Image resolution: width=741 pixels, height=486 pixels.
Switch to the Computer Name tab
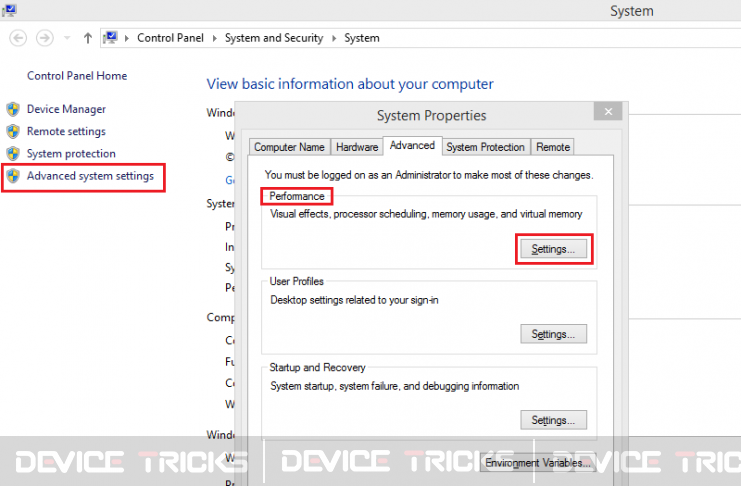coord(289,147)
